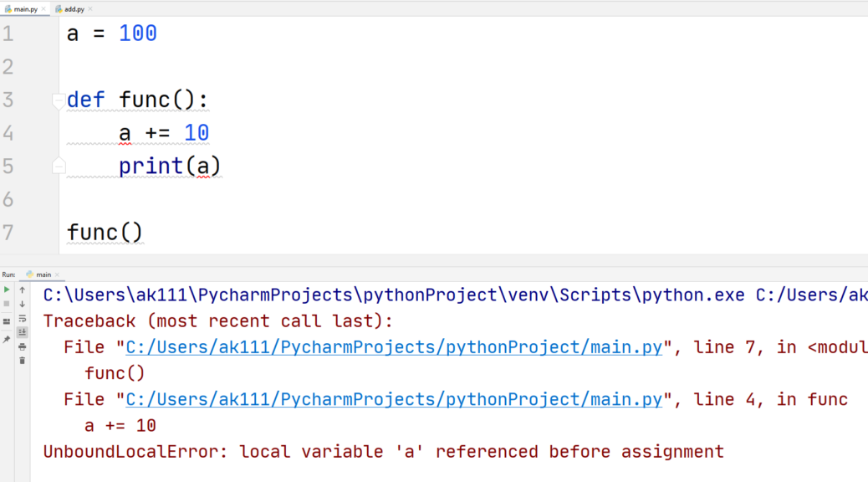
Task: Collapse the func definition fold marker on line 3
Action: point(58,100)
